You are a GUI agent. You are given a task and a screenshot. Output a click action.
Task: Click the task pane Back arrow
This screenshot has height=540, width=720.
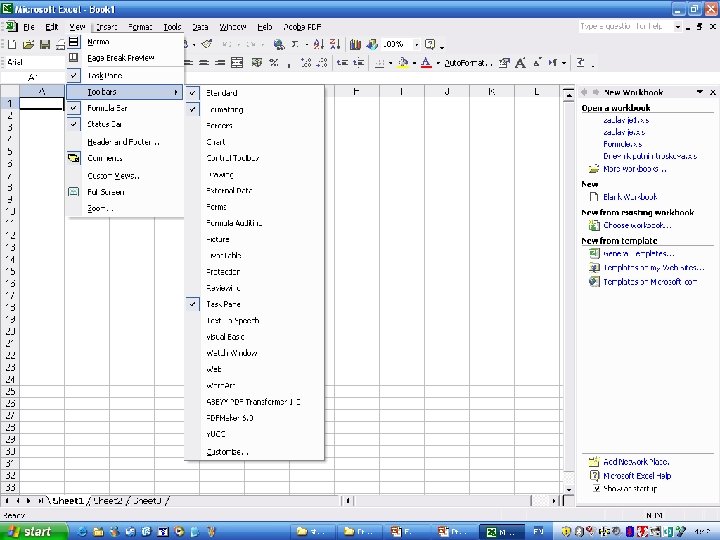(584, 92)
